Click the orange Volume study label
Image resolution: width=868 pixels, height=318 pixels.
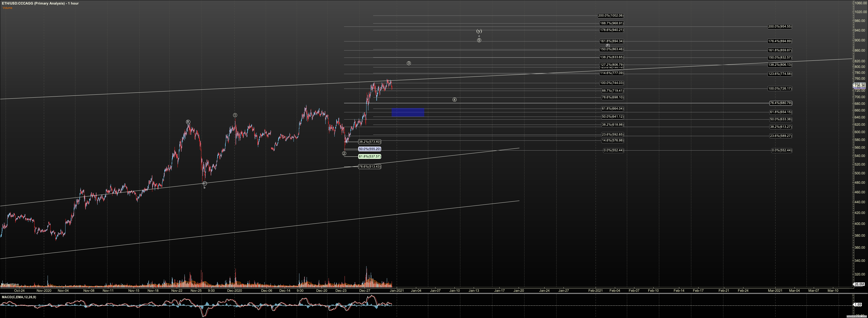[7, 8]
